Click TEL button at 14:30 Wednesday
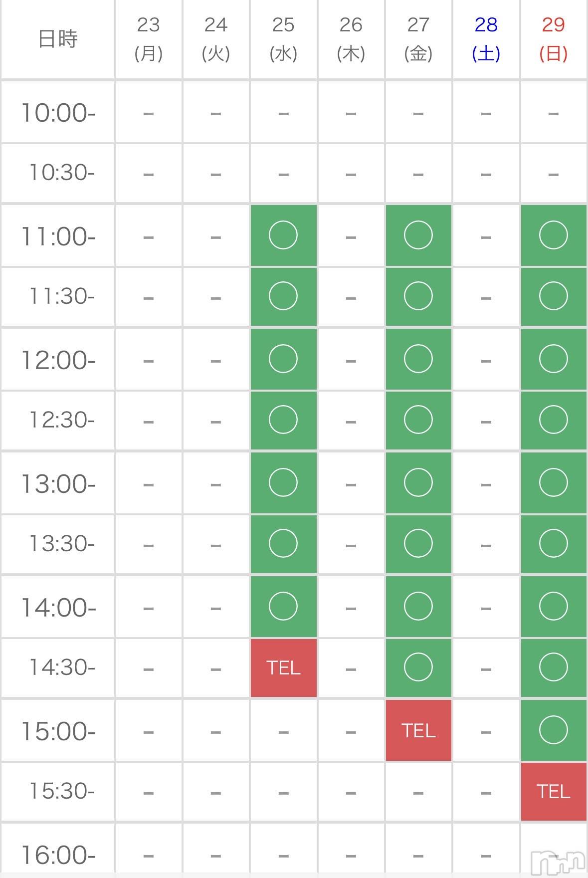Image resolution: width=588 pixels, height=878 pixels. pos(283,667)
